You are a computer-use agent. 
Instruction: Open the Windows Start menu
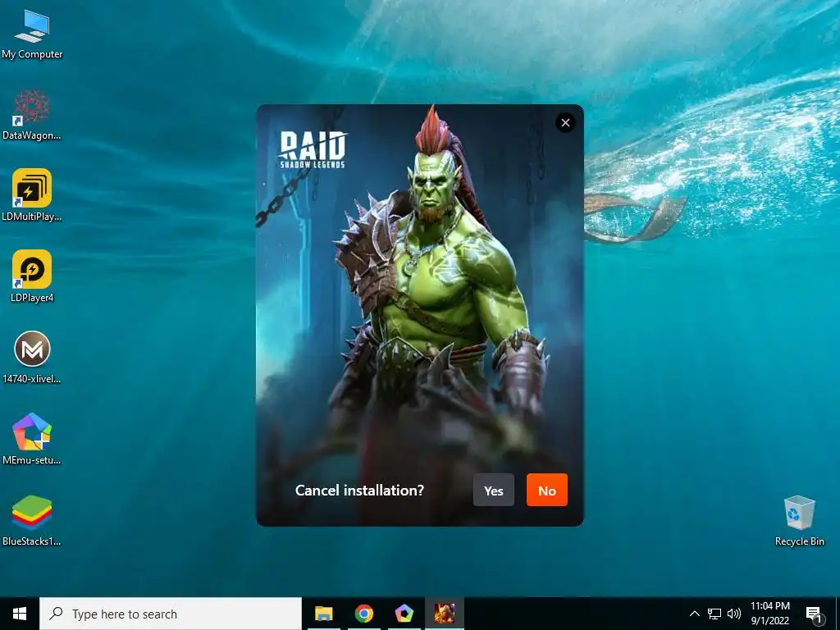coord(20,614)
